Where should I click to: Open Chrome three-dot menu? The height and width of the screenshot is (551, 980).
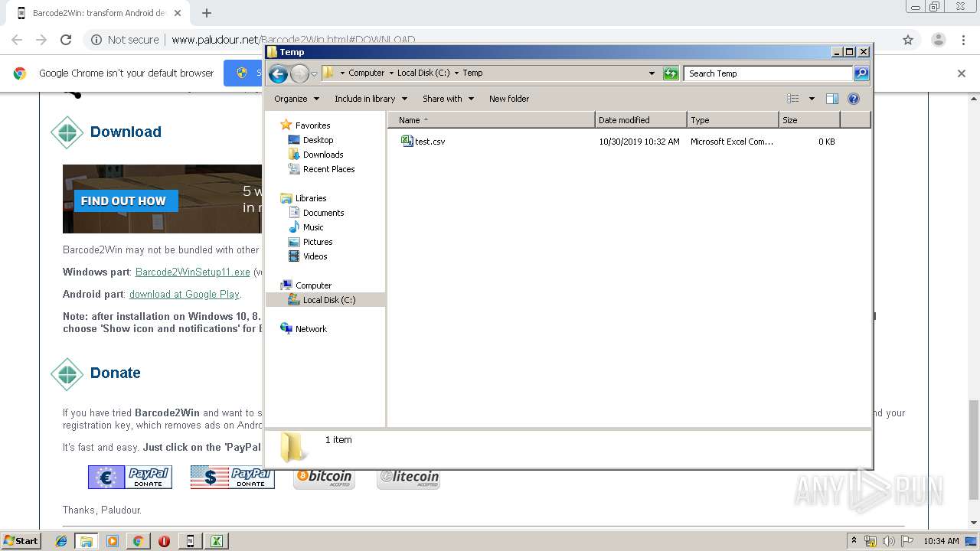tap(963, 40)
